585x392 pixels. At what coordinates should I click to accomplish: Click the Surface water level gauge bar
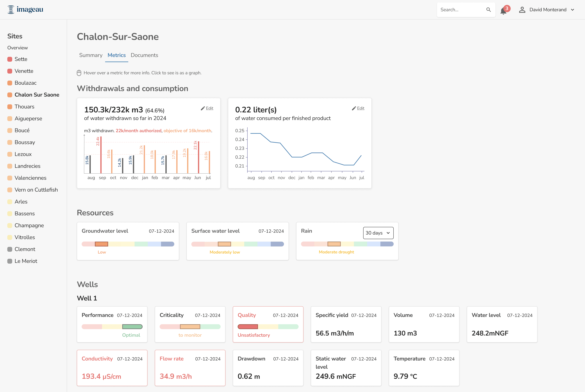(x=238, y=244)
